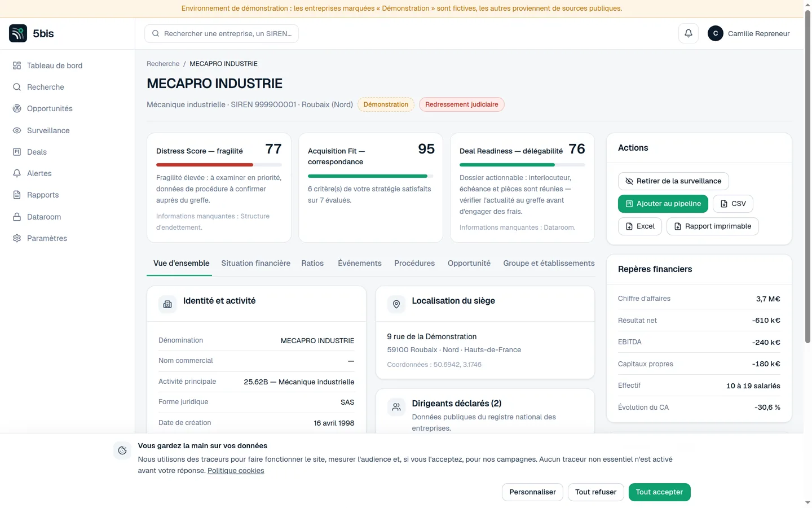Add company via Ajouter au pipeline
This screenshot has width=812, height=508.
(663, 204)
